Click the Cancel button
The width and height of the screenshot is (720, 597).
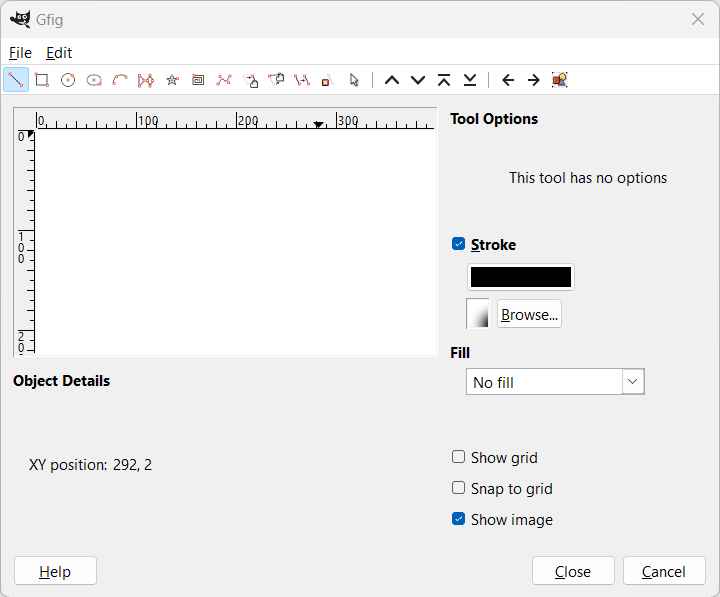664,571
